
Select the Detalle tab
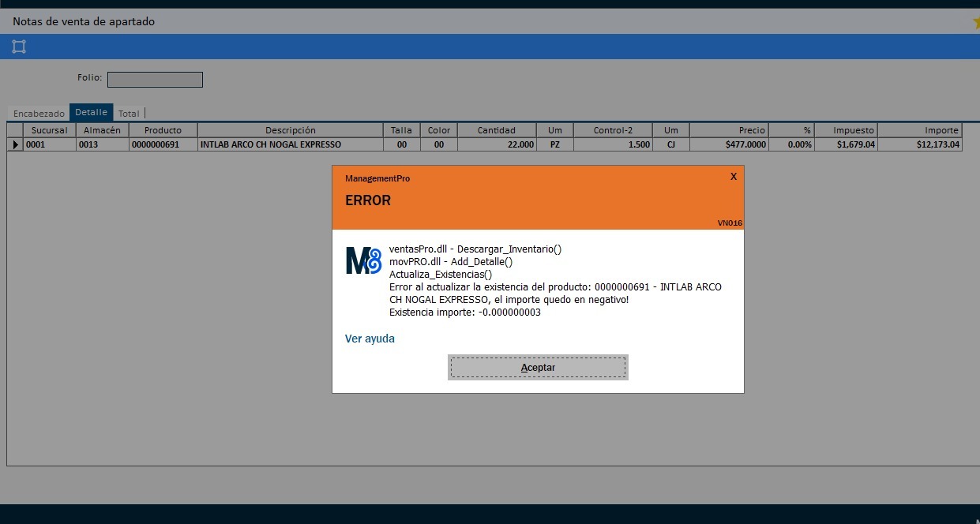[91, 113]
